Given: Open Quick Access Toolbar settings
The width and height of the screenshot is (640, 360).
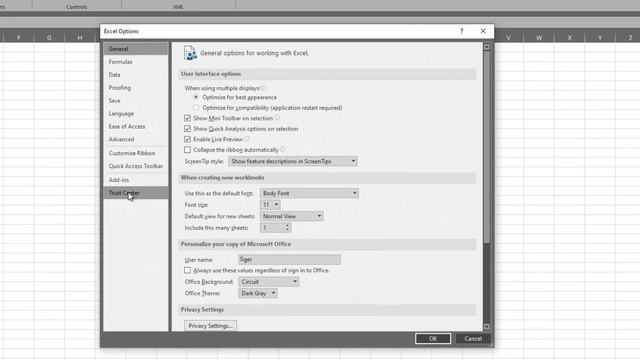Looking at the screenshot, I should (136, 166).
